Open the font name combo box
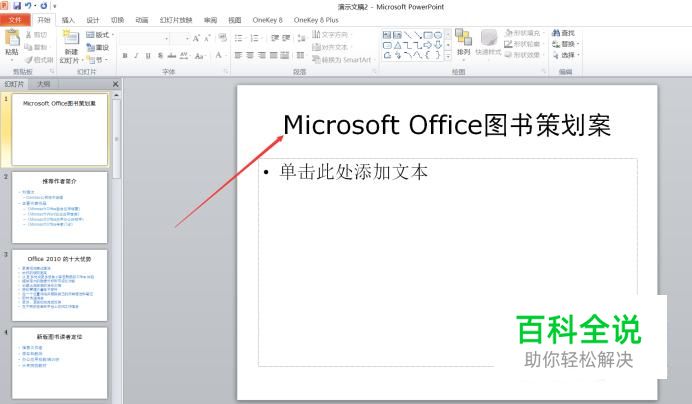The image size is (692, 404). click(x=144, y=39)
